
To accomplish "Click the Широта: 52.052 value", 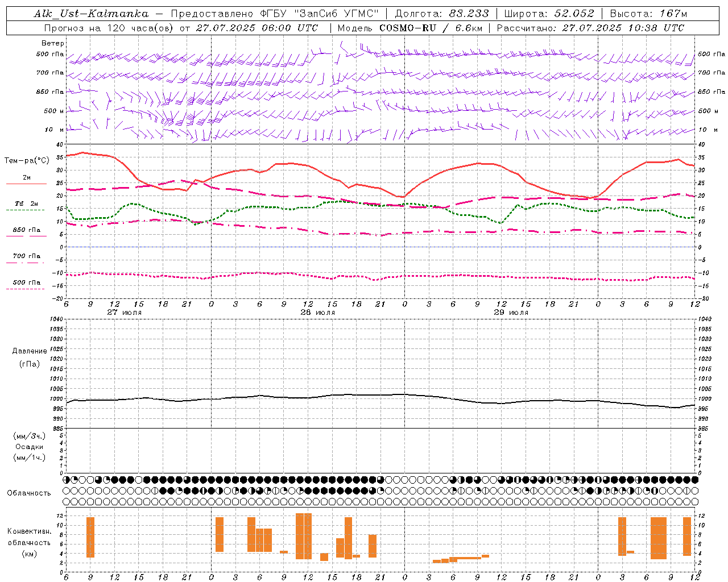I will click(x=549, y=14).
